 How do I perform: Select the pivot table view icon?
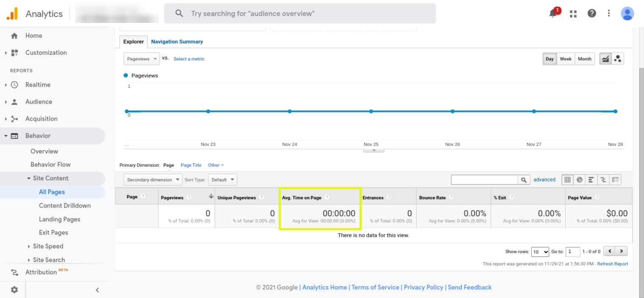tap(616, 180)
